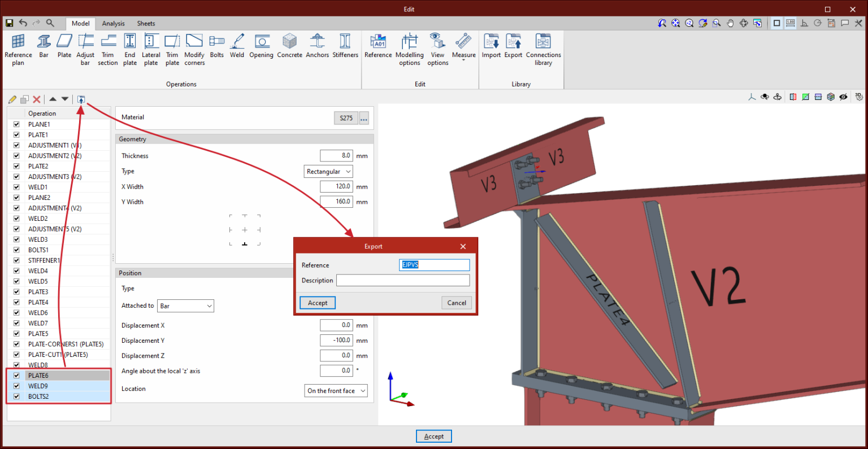Screen dimensions: 868x449
Task: Select the Opening tool
Action: pyautogui.click(x=262, y=46)
